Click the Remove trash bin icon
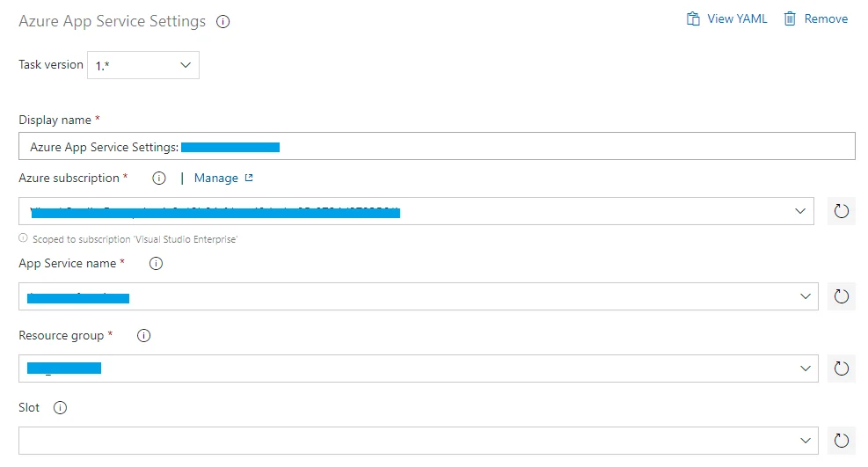Viewport: 868px width, 467px height. [x=791, y=18]
